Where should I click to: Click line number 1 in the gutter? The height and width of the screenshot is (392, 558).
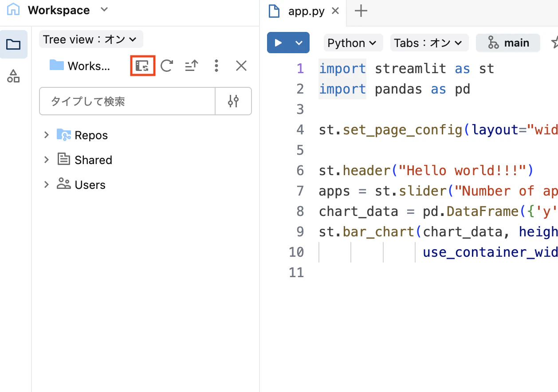300,69
